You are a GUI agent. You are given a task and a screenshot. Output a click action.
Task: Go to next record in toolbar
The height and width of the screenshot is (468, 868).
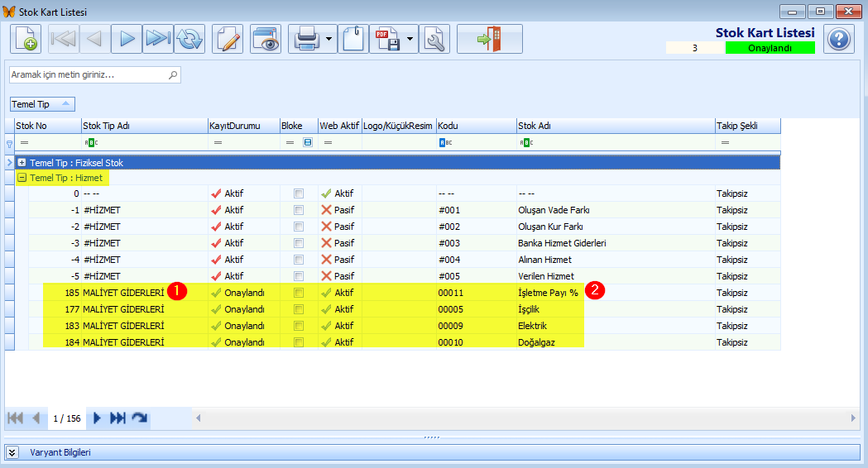(x=127, y=39)
